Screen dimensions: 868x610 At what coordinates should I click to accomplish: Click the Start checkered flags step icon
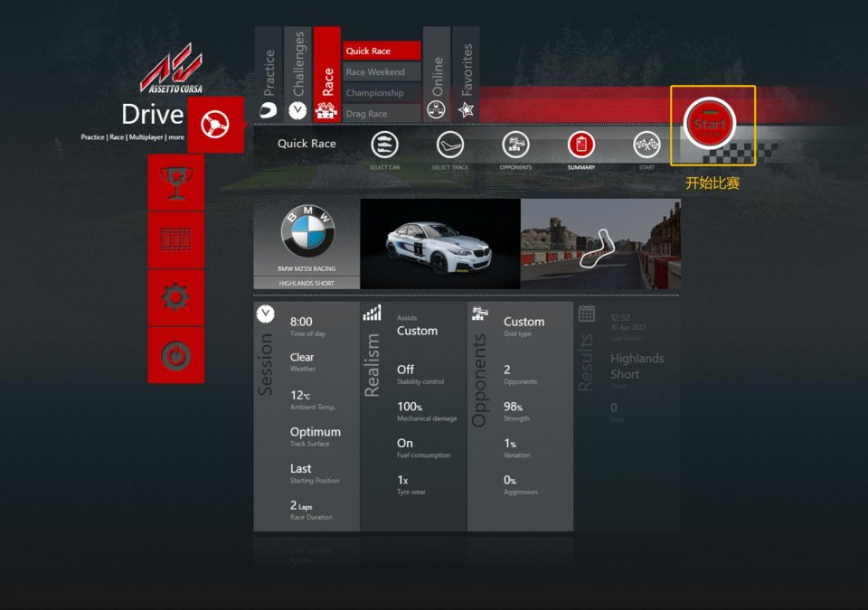(646, 145)
